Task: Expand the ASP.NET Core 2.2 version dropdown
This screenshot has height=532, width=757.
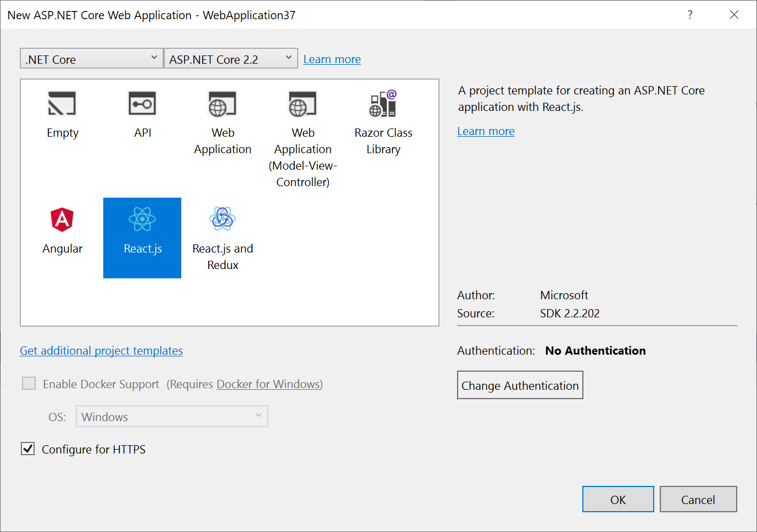Action: [x=231, y=59]
